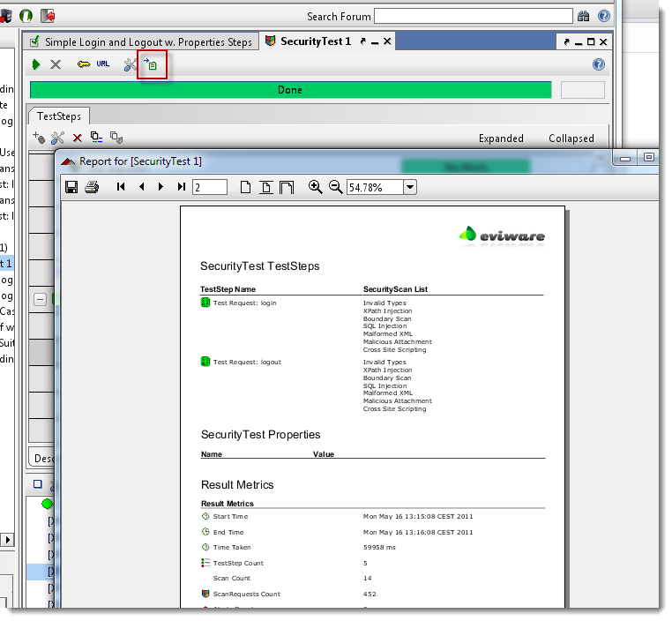
Task: Go to first page of report
Action: (x=121, y=187)
